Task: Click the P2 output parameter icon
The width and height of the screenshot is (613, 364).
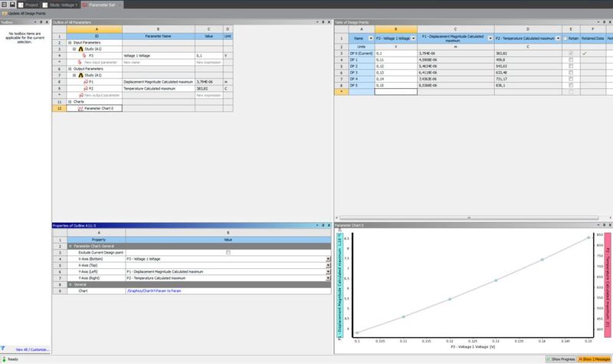Action: coord(85,88)
